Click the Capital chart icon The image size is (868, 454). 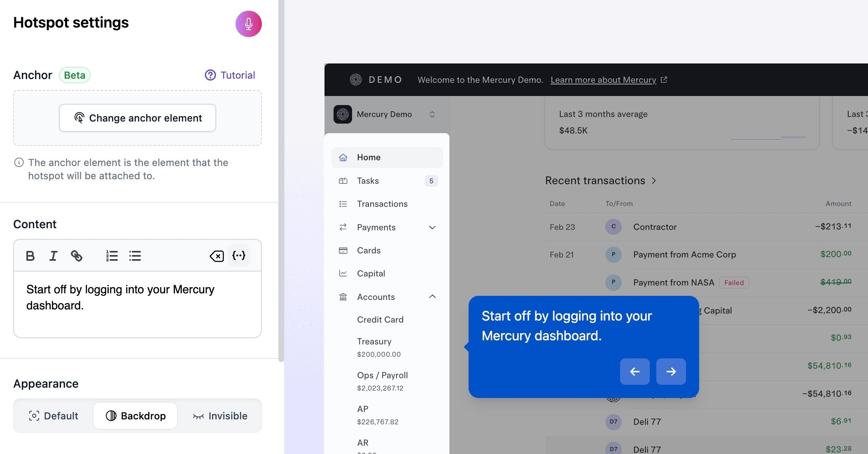click(x=343, y=273)
